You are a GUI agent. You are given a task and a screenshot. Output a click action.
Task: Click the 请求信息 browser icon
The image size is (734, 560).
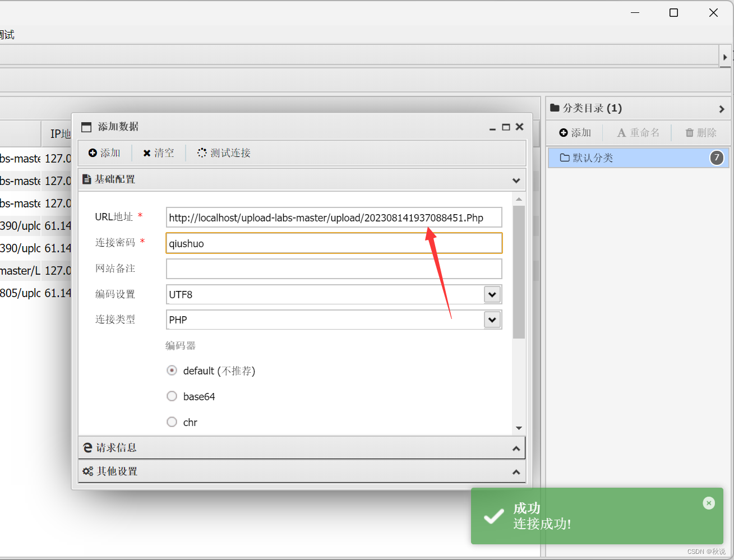pos(87,447)
